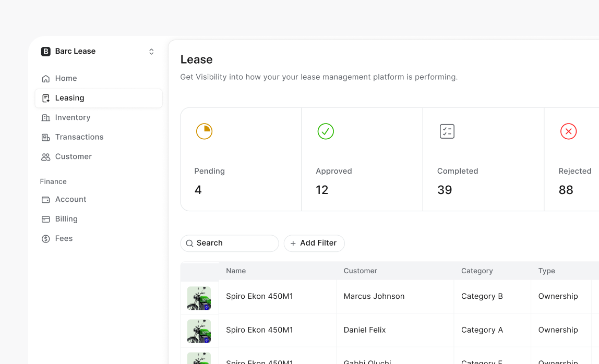
Task: Select the Approved count 12
Action: click(x=322, y=190)
